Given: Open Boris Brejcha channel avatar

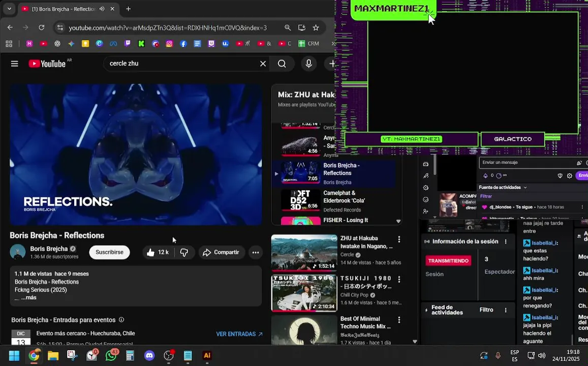Looking at the screenshot, I should point(18,252).
